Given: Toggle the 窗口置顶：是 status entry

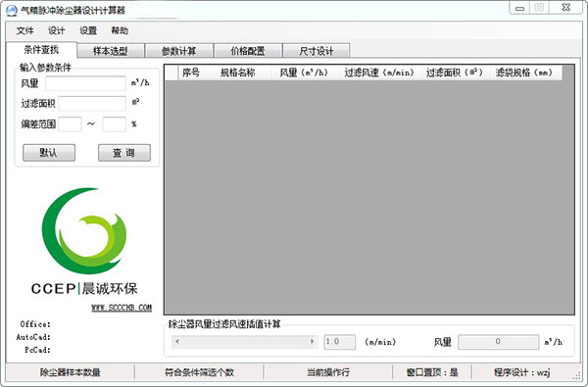Looking at the screenshot, I should click(x=432, y=372).
